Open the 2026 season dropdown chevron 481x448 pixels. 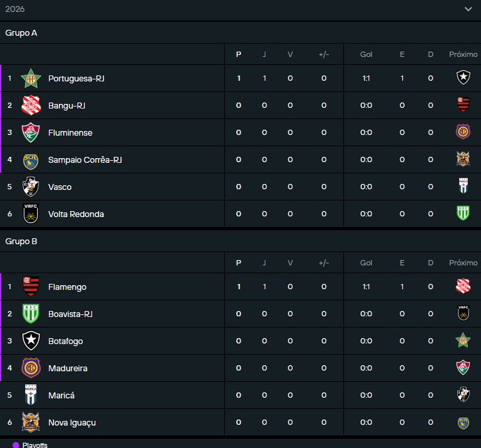tap(468, 9)
